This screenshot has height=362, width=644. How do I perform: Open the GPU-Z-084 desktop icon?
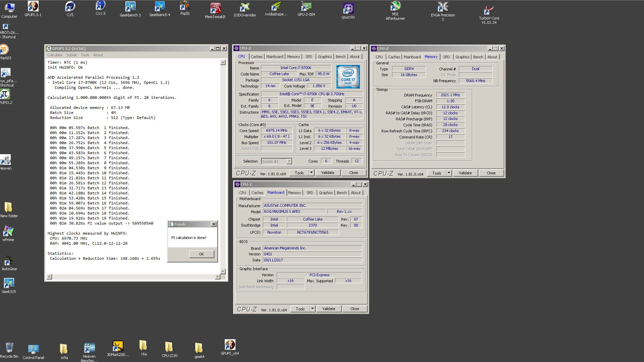point(306,9)
